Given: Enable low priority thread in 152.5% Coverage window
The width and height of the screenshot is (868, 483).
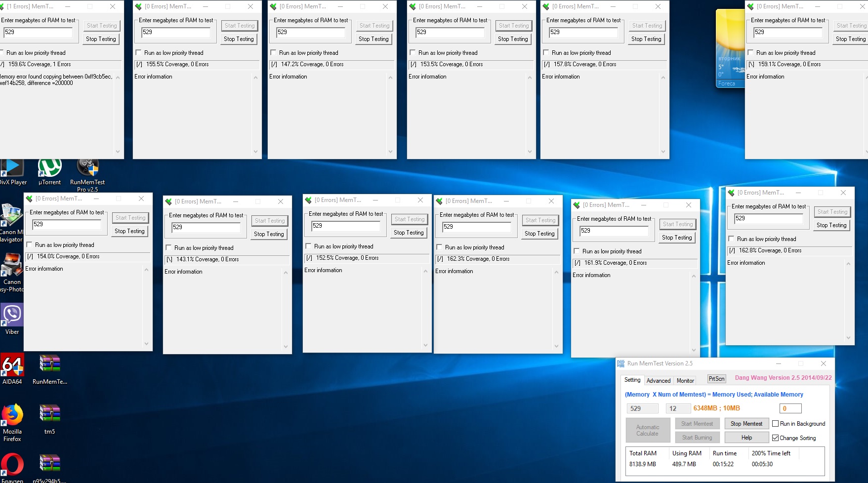Looking at the screenshot, I should point(308,246).
